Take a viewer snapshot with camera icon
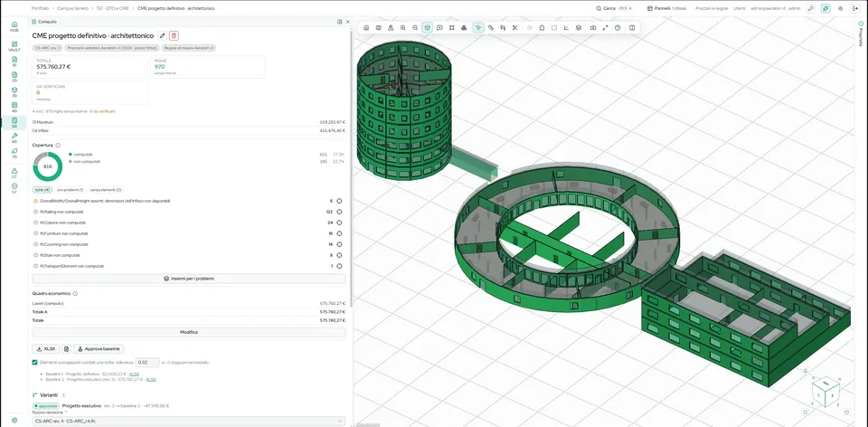868x427 pixels. [593, 28]
